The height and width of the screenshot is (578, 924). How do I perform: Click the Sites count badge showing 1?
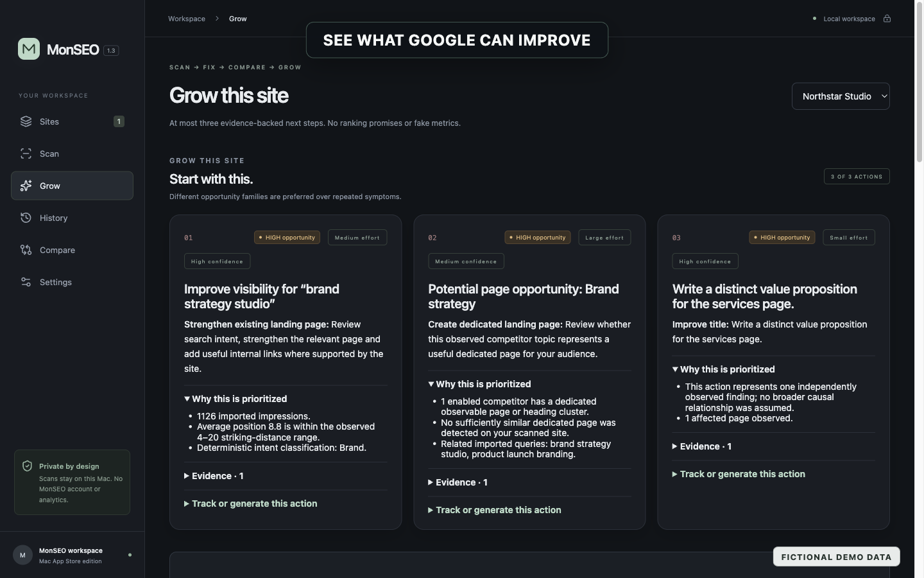119,121
